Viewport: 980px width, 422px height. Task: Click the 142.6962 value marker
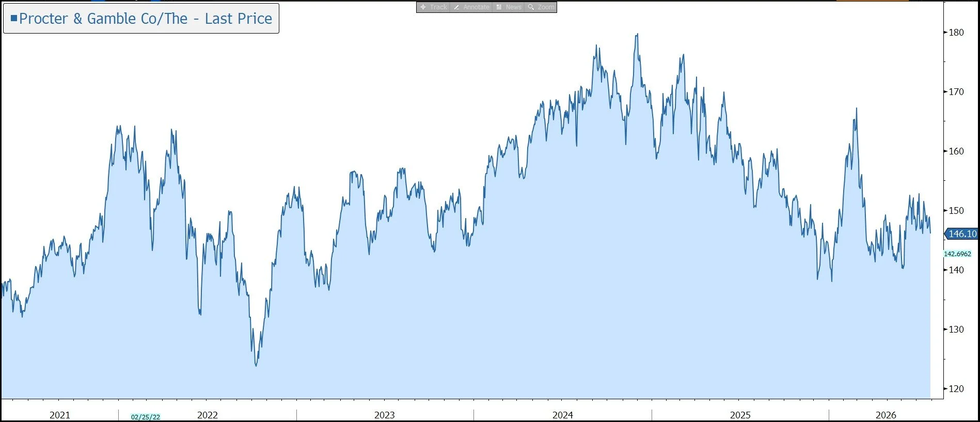pos(957,254)
